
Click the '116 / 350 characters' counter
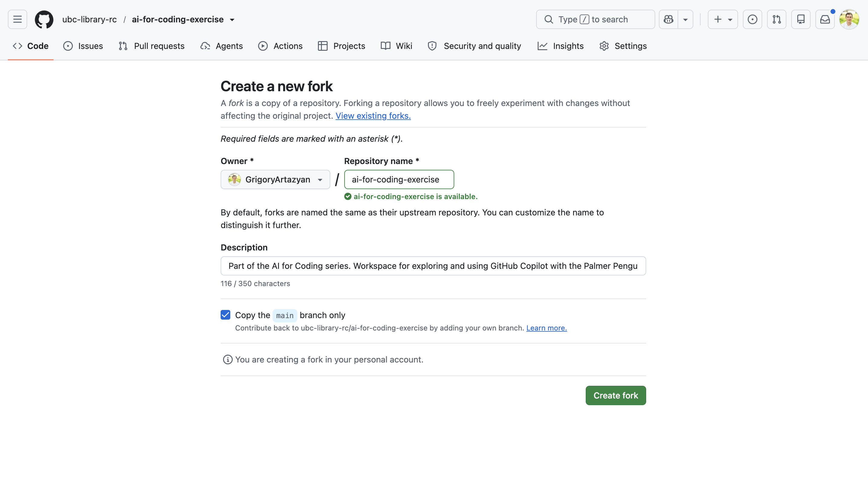pos(255,284)
